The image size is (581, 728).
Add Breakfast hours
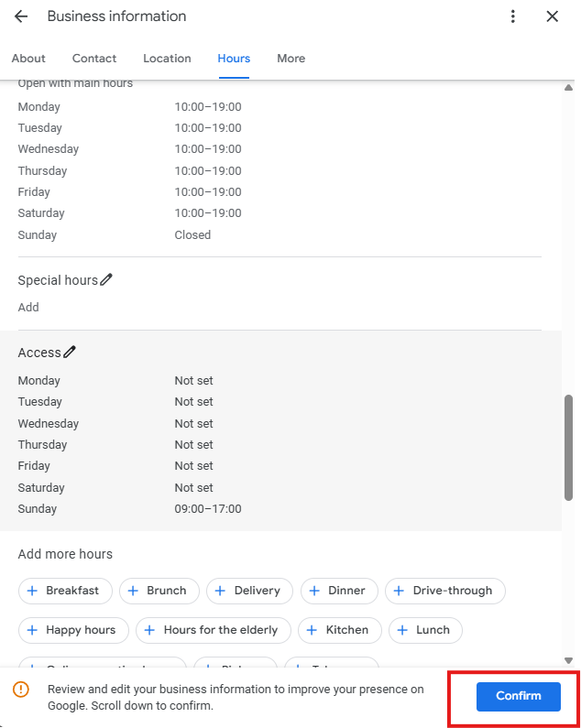(x=65, y=591)
